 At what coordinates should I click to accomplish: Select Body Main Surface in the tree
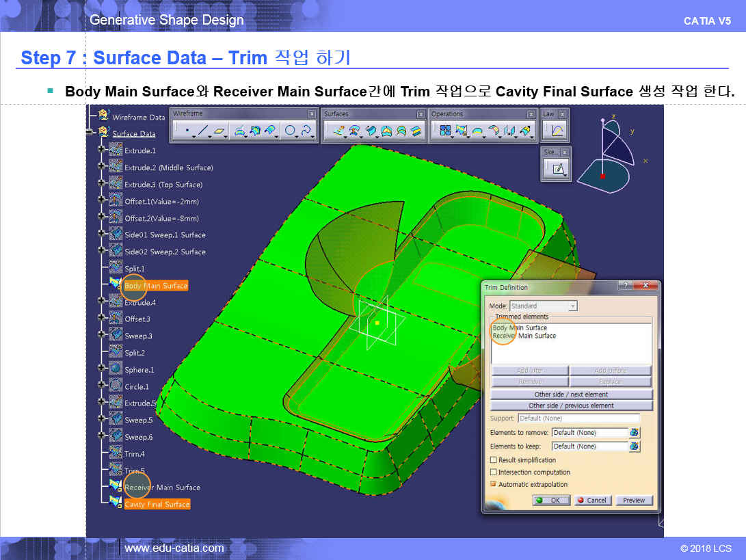155,285
